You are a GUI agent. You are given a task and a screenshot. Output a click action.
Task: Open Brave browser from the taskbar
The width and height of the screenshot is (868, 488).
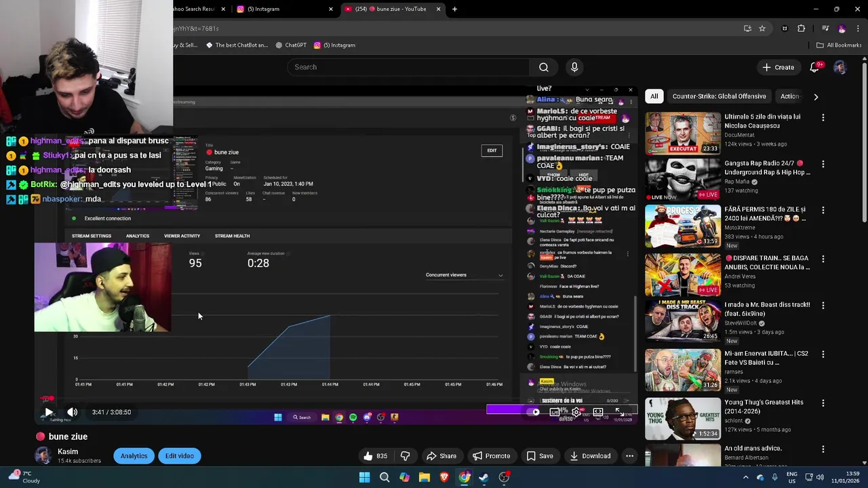[x=444, y=477]
